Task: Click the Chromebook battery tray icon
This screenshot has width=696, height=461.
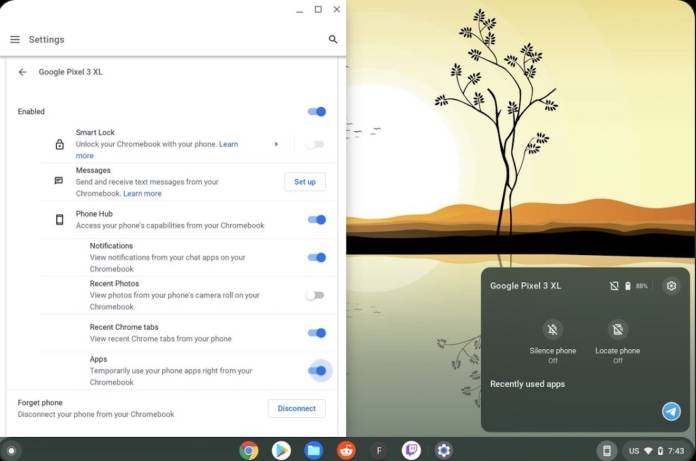Action: click(x=660, y=451)
